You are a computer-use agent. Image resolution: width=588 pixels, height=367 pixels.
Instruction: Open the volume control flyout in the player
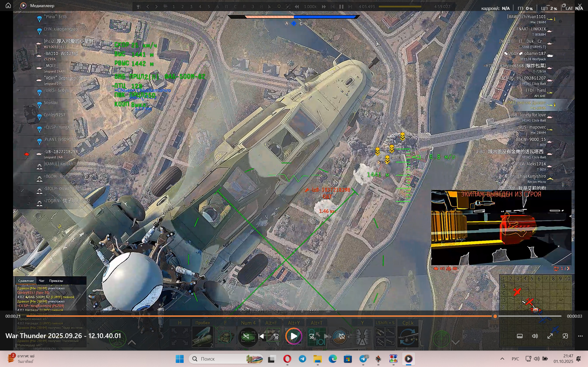click(535, 336)
